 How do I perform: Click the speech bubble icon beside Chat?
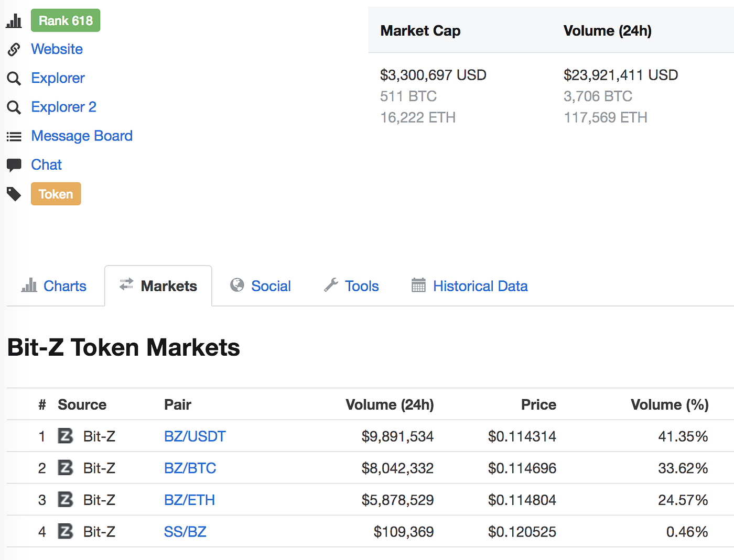(x=14, y=166)
